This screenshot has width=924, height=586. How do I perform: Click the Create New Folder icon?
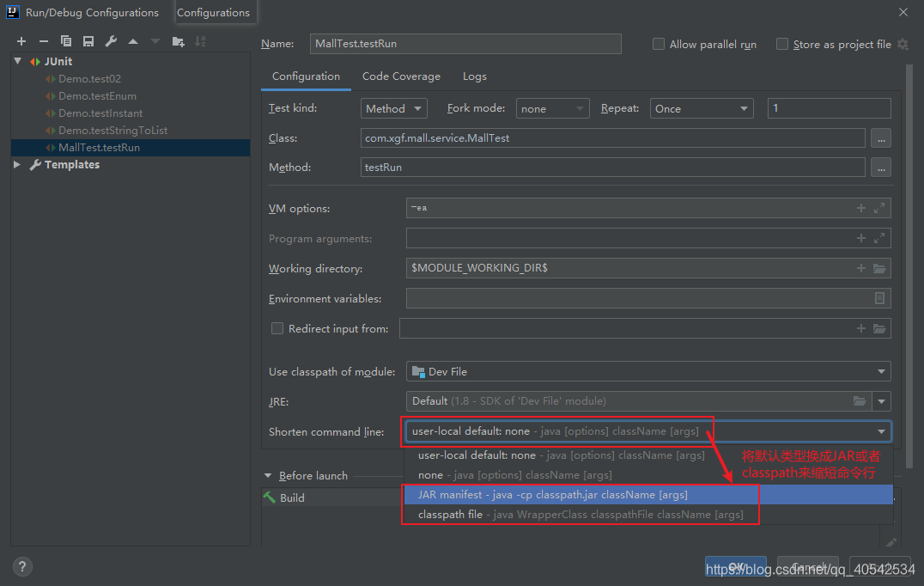[x=178, y=41]
